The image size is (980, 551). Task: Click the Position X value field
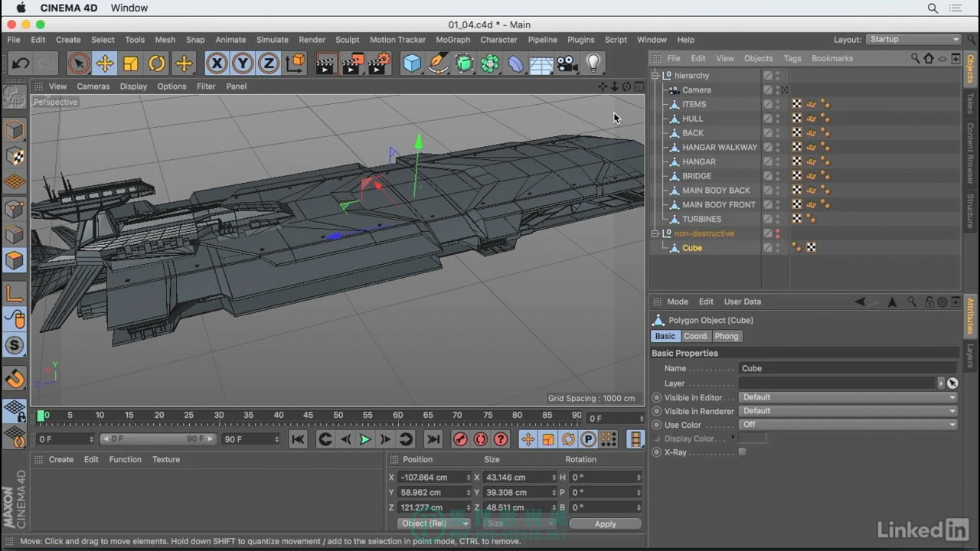point(435,478)
